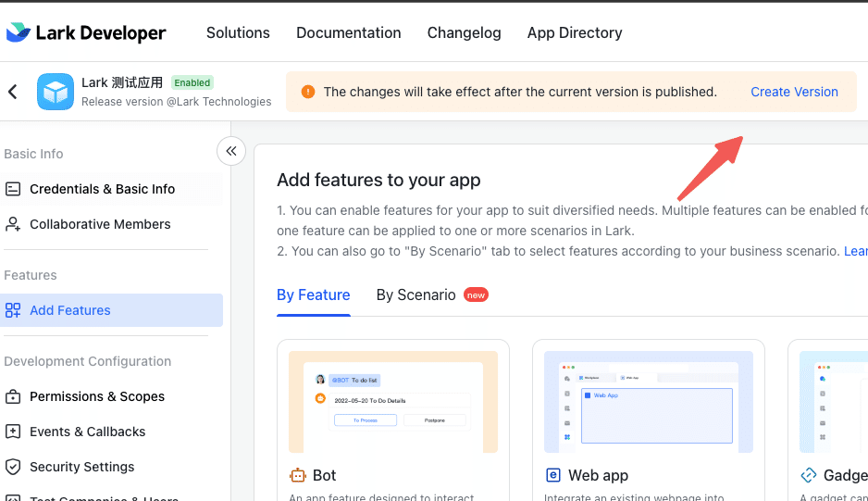Click the Lark test app cube icon
868x501 pixels.
(x=56, y=92)
